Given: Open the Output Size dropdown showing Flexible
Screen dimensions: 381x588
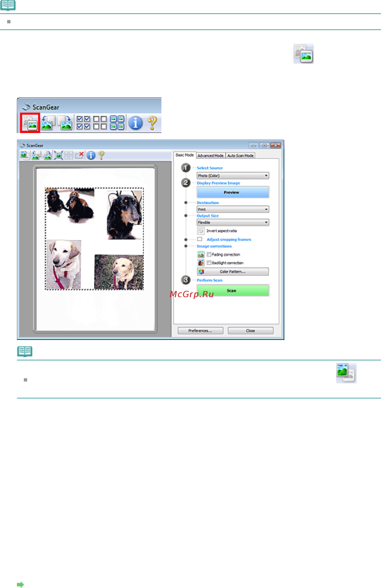Looking at the screenshot, I should point(233,222).
